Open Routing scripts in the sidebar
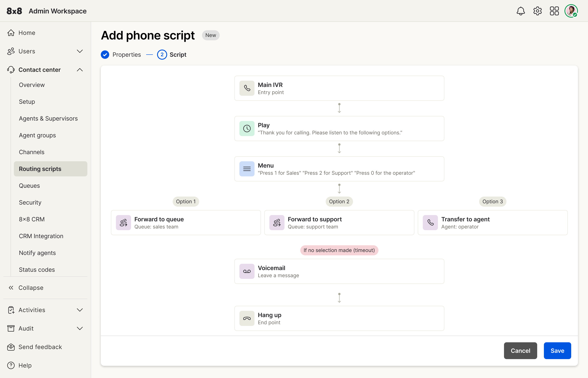This screenshot has height=378, width=588. [x=51, y=169]
